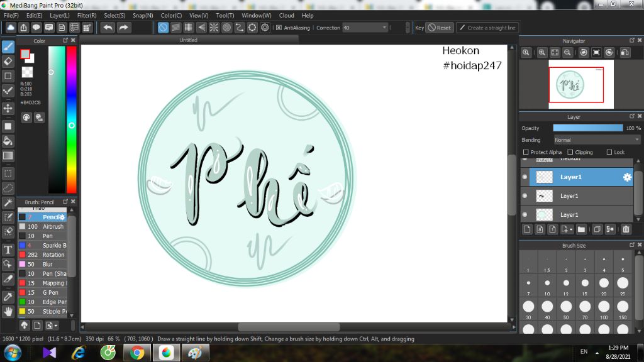Hide the bottom Layer1 circle layer
644x362 pixels.
point(525,215)
